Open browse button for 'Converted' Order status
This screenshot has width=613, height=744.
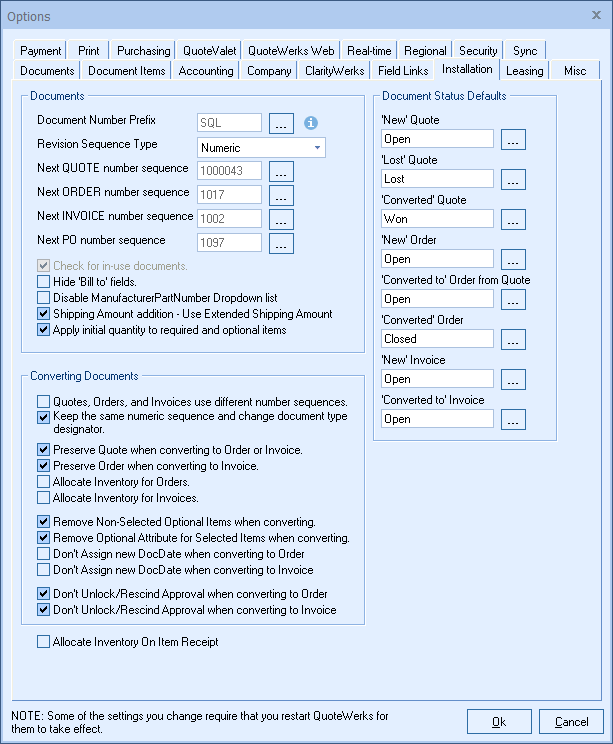click(x=513, y=339)
